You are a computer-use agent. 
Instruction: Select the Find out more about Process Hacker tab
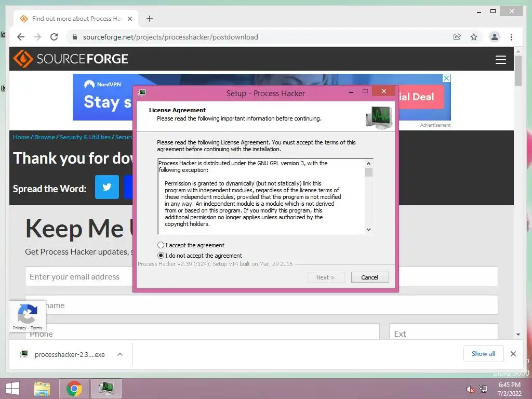76,19
